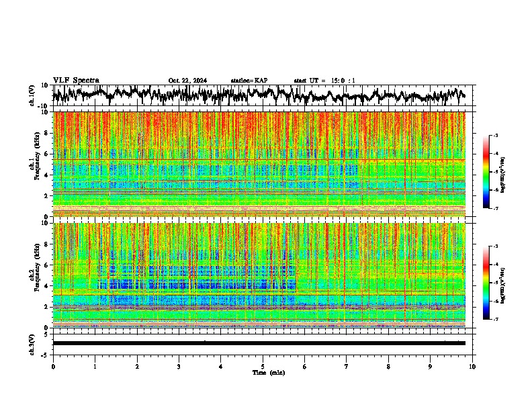
Task: Click time axis tick label '0'
Action: click(x=53, y=367)
